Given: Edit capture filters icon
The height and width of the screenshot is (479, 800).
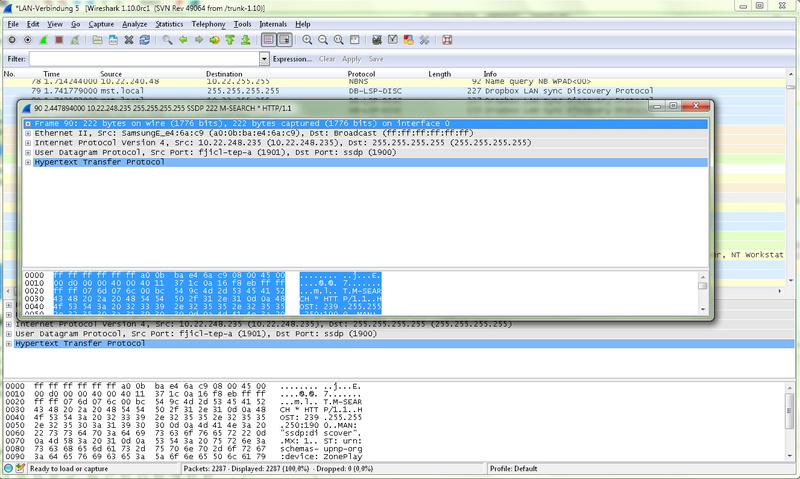Looking at the screenshot, I should 377,40.
